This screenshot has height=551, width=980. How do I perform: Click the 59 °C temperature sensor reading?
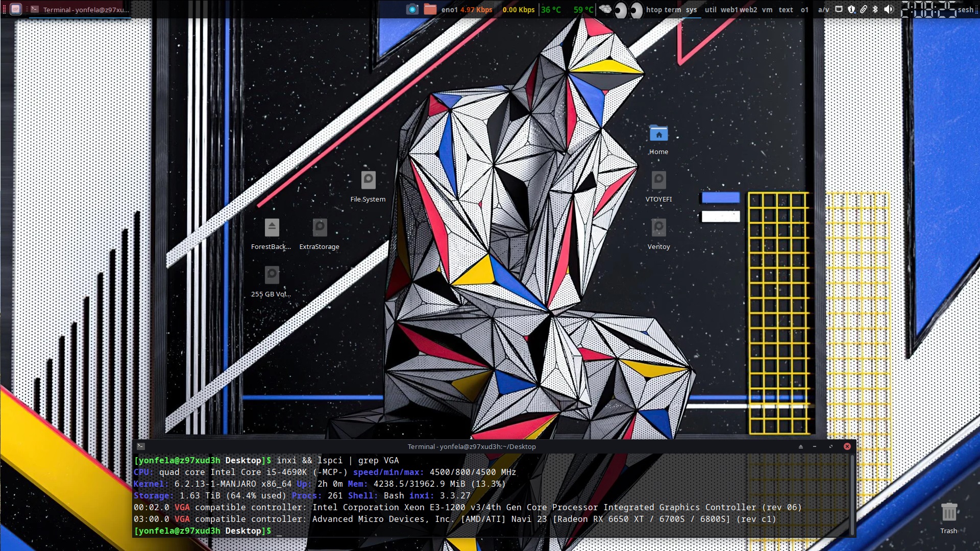583,10
